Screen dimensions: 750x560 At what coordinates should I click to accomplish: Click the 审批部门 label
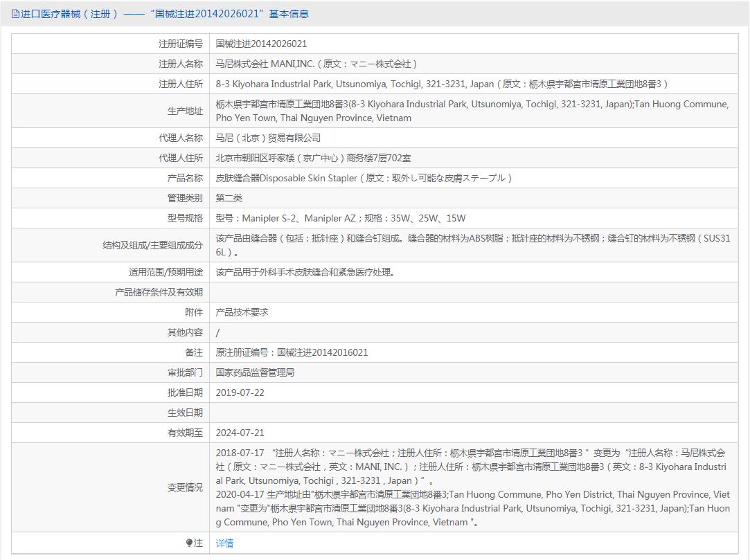coord(185,372)
